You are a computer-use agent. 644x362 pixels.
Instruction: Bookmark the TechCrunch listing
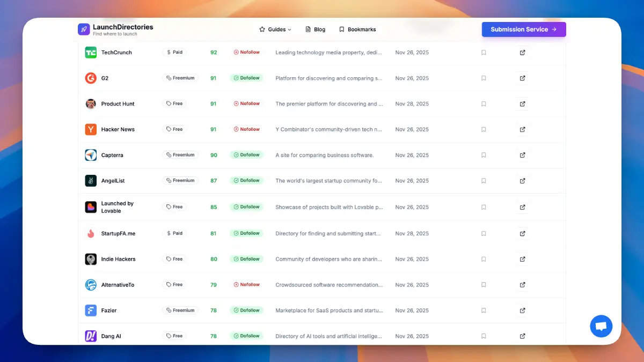coord(484,53)
